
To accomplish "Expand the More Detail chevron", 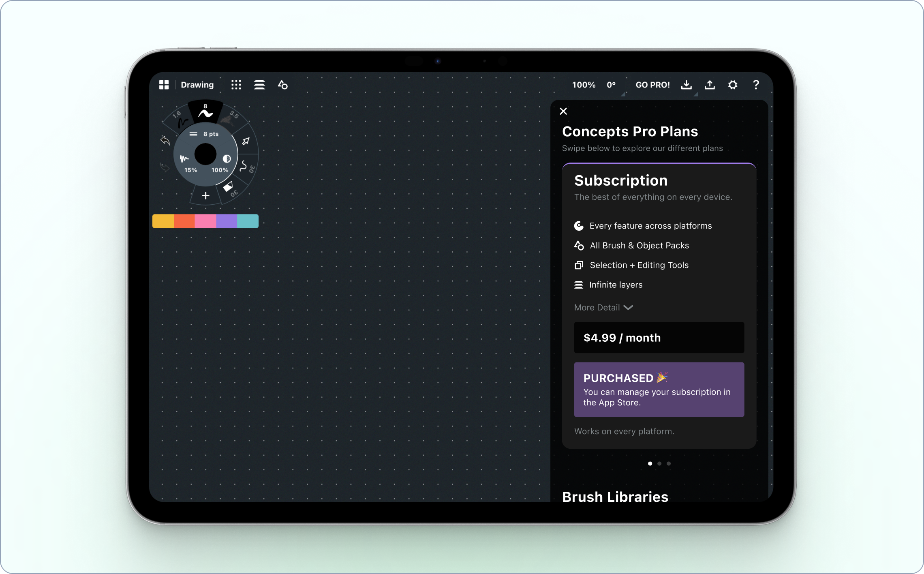I will coord(628,308).
